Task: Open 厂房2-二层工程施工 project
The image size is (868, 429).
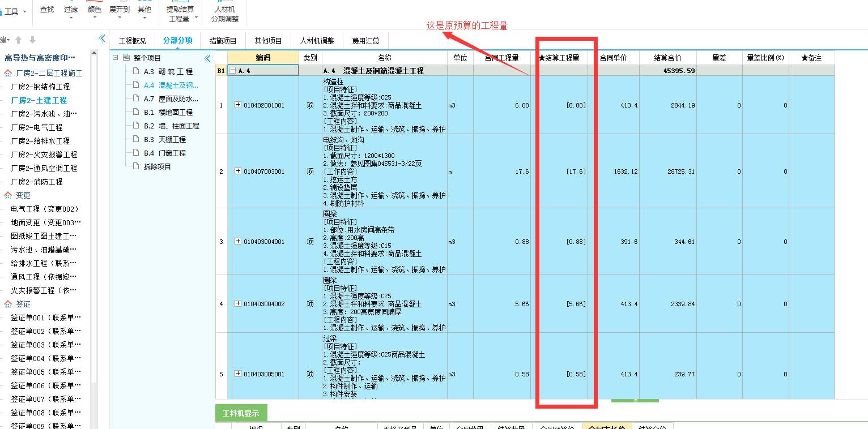Action: coord(49,73)
